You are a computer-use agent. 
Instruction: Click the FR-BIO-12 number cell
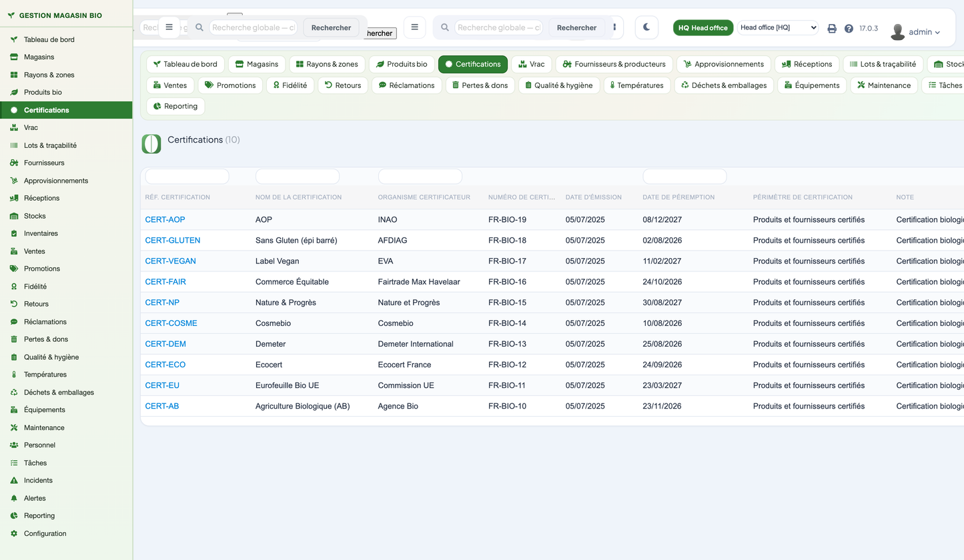pos(507,365)
